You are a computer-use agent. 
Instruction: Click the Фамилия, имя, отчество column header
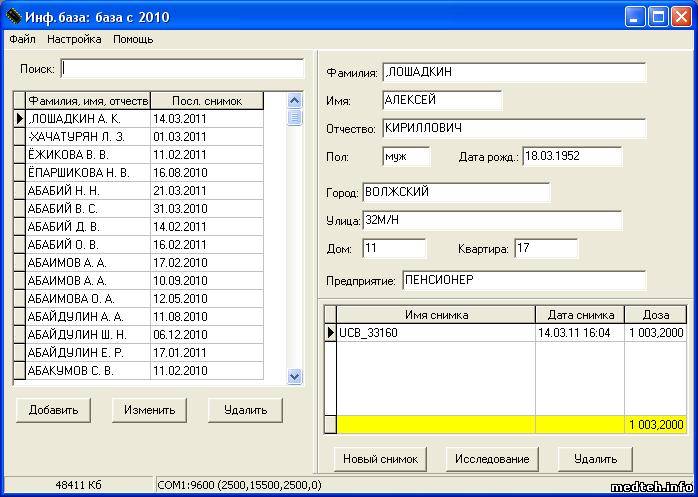(88, 101)
